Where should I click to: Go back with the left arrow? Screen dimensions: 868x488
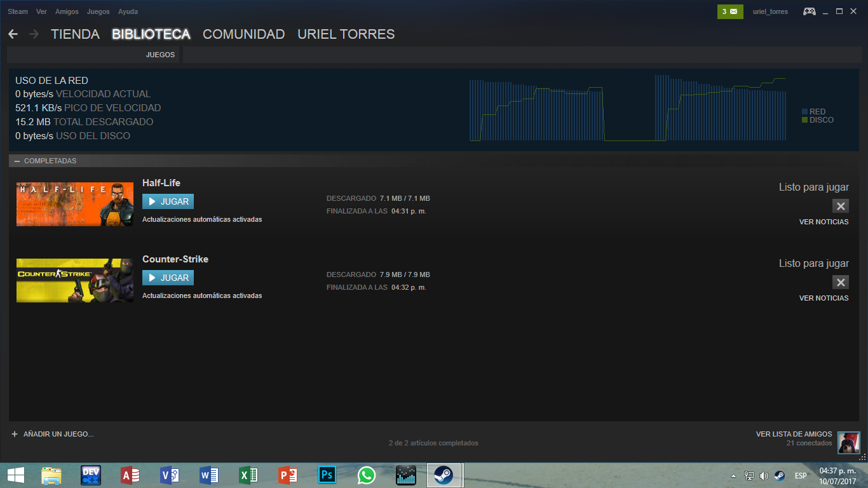pyautogui.click(x=13, y=34)
